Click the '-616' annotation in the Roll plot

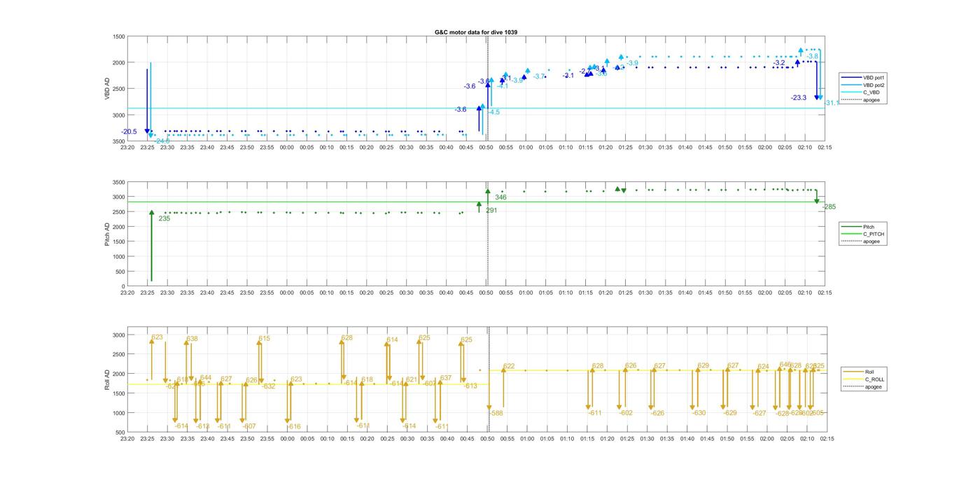click(294, 426)
